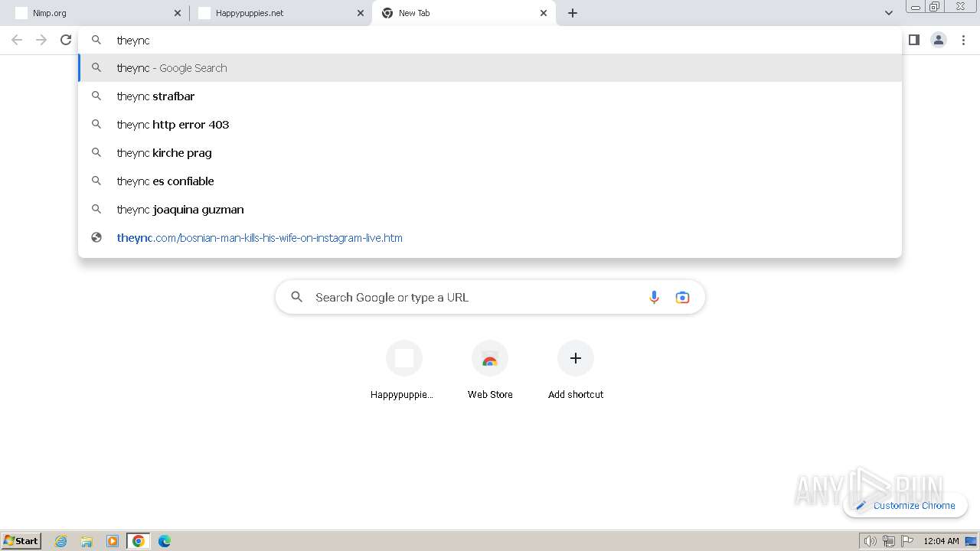Image resolution: width=980 pixels, height=551 pixels.
Task: Start voice search with microphone icon
Action: point(654,298)
